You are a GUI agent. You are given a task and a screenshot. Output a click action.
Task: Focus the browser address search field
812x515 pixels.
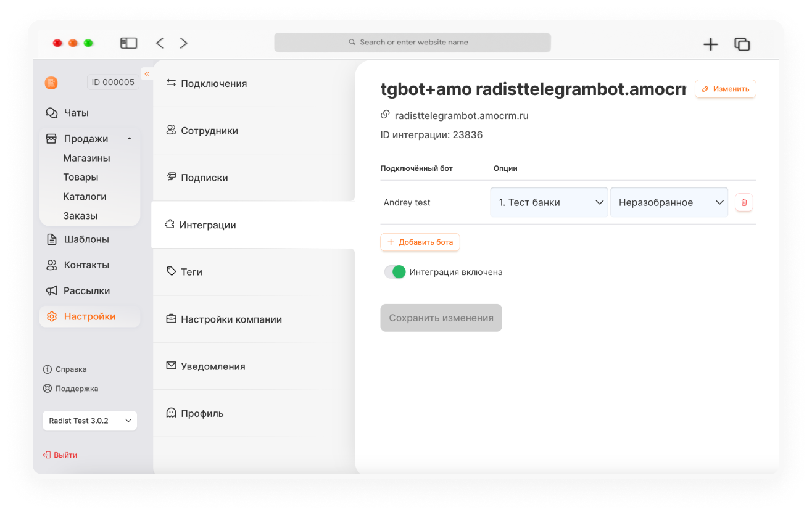[413, 43]
